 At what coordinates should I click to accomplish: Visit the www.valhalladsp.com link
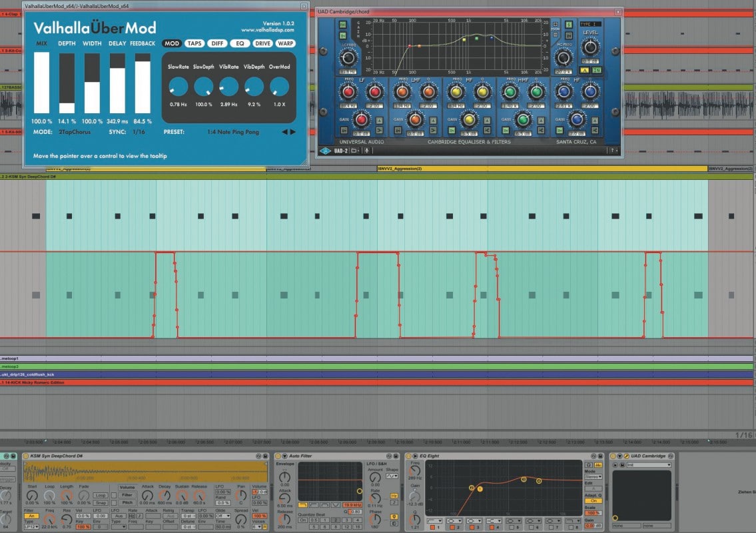pos(268,30)
